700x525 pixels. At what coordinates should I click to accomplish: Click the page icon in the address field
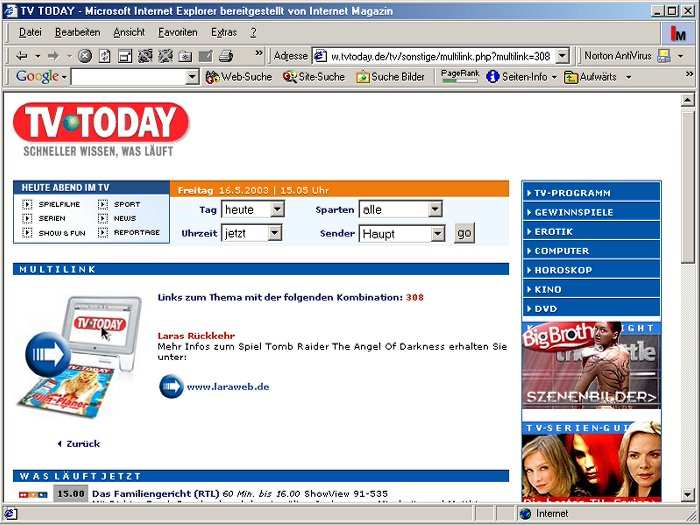[320, 56]
